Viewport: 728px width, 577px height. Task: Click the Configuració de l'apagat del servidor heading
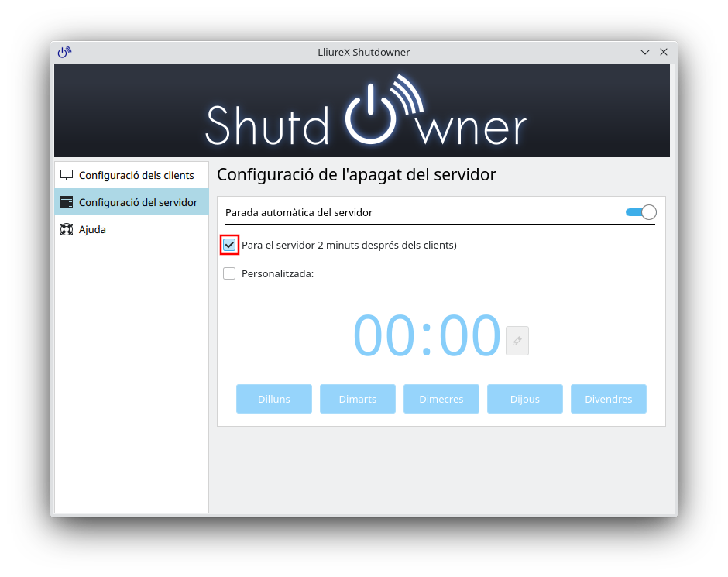(x=356, y=174)
